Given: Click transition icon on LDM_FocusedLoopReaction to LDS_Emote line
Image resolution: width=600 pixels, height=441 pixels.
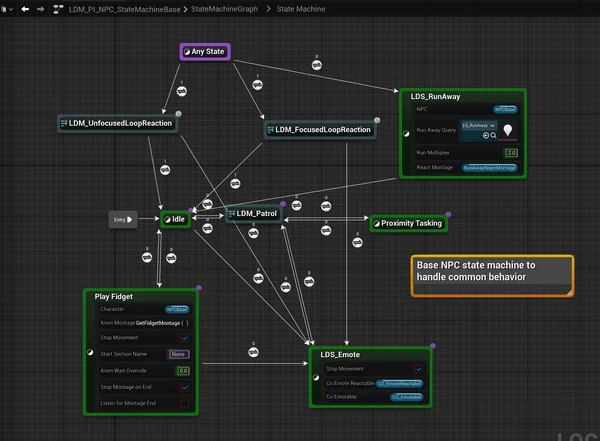Looking at the screenshot, I should [x=357, y=243].
